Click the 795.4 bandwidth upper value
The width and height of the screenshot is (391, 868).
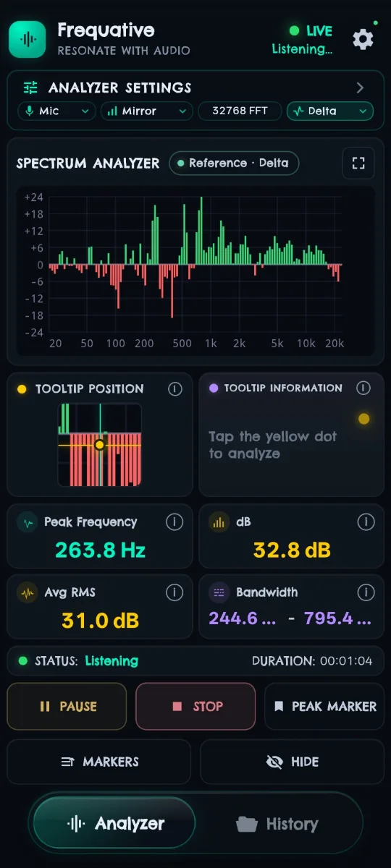[338, 619]
